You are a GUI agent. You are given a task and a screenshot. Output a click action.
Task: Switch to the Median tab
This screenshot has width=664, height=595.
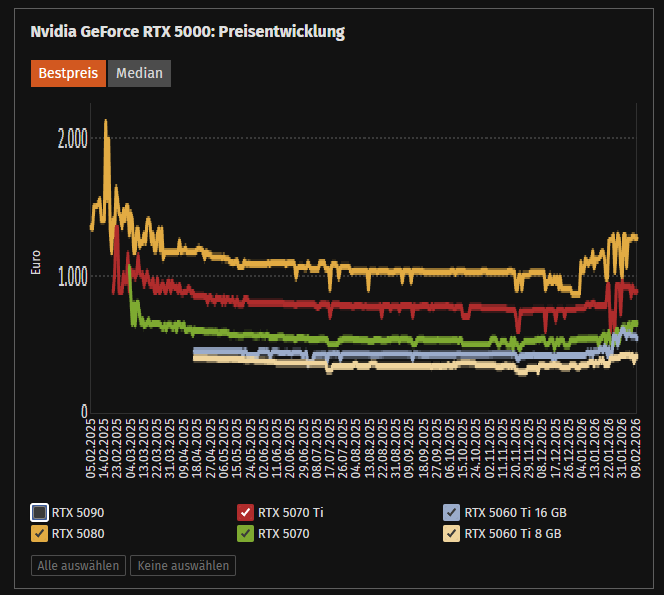point(139,73)
